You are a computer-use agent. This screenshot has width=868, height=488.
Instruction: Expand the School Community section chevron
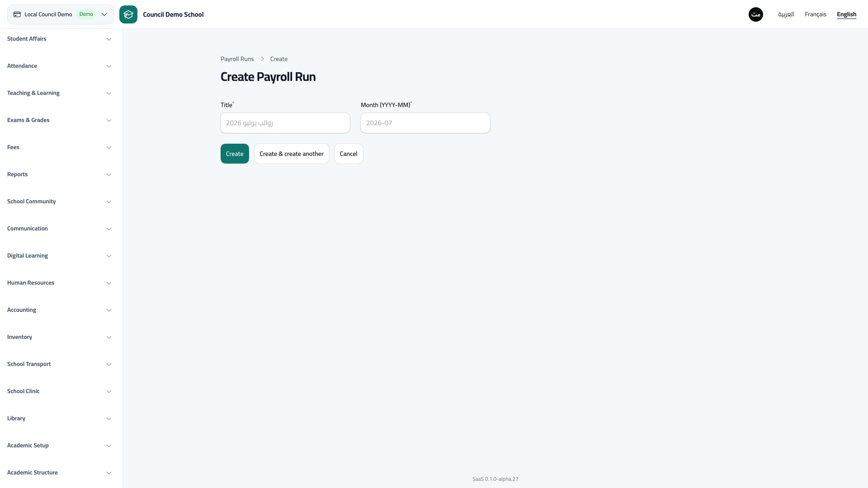click(109, 202)
